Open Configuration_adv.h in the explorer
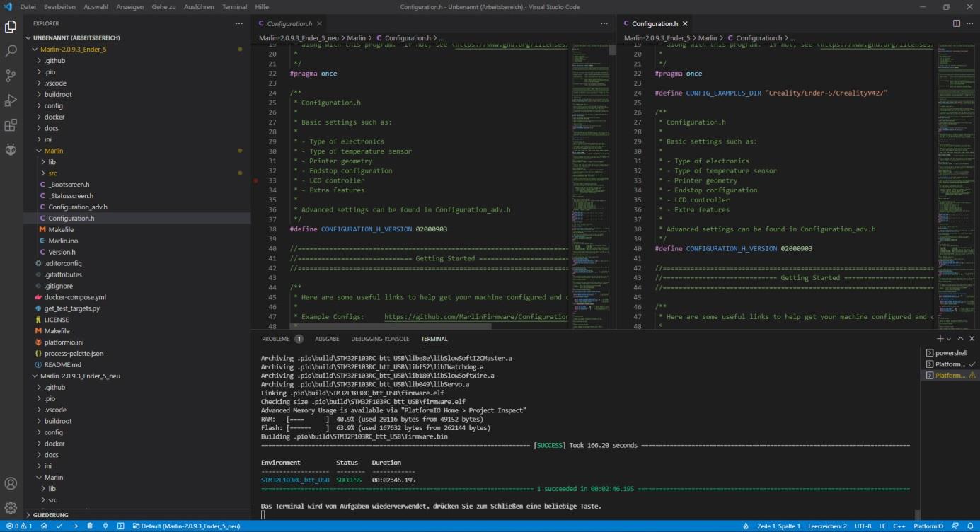 tap(137, 207)
